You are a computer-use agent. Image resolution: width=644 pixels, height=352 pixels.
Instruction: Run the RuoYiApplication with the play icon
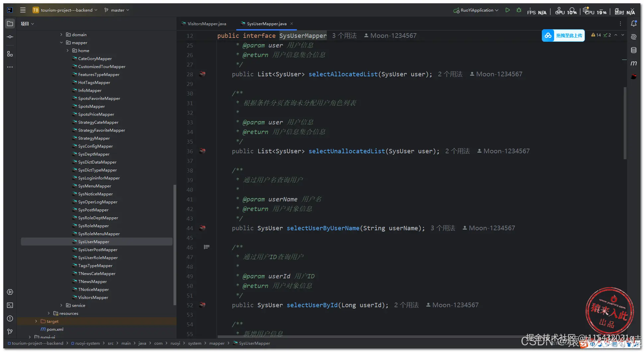(x=507, y=10)
